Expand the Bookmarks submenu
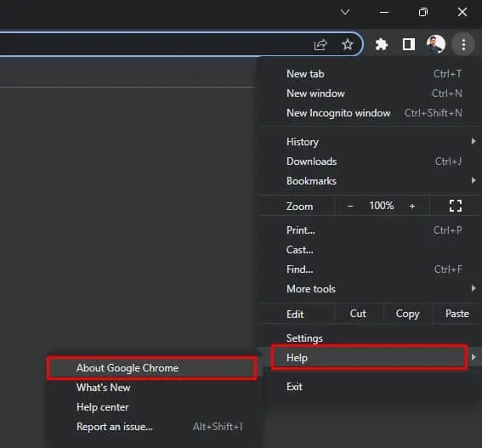The width and height of the screenshot is (482, 448). point(370,181)
